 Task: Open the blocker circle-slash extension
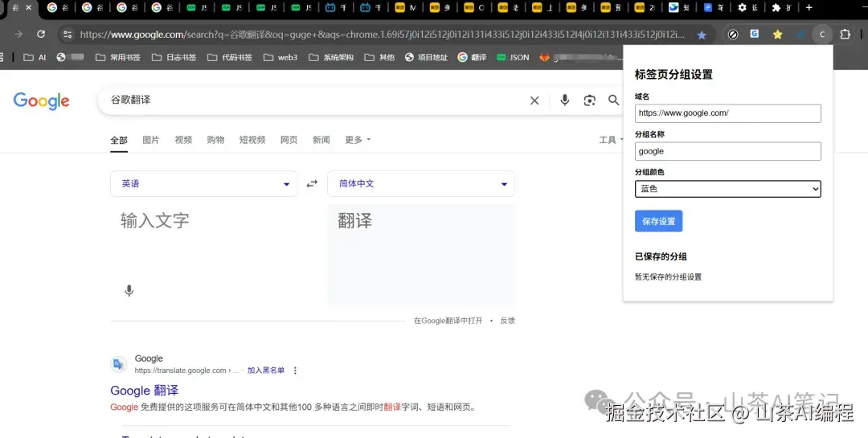point(733,35)
